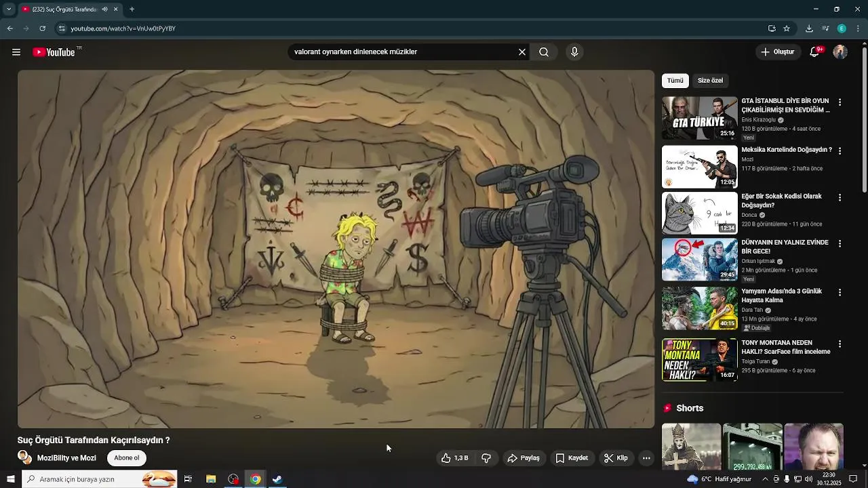Subscribe with the Abone ol button
This screenshot has height=488, width=868.
[x=127, y=458]
